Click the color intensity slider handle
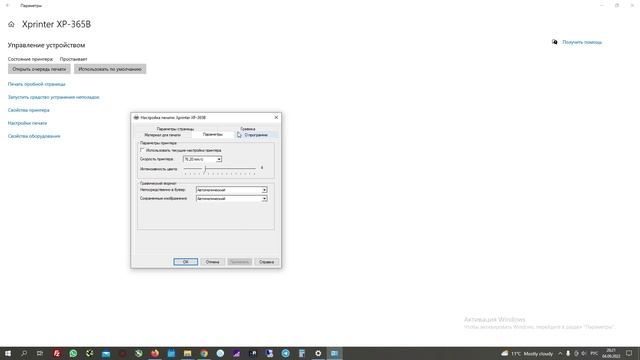This screenshot has width=640, height=360. coord(205,169)
